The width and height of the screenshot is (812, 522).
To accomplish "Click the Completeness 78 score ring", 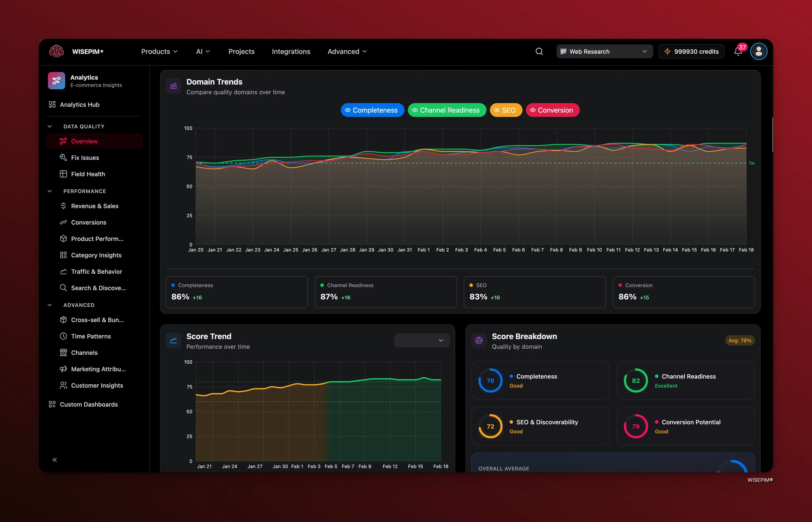I will [490, 381].
